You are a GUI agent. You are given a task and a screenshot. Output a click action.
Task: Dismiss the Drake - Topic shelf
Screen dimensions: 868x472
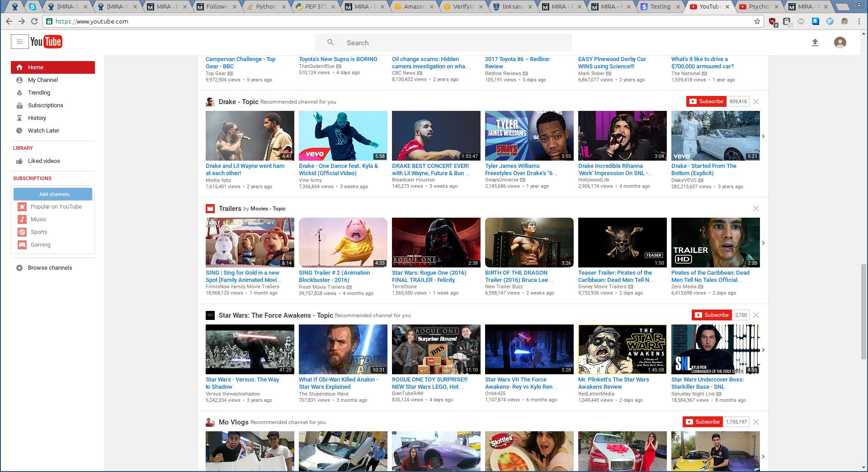[x=756, y=101]
